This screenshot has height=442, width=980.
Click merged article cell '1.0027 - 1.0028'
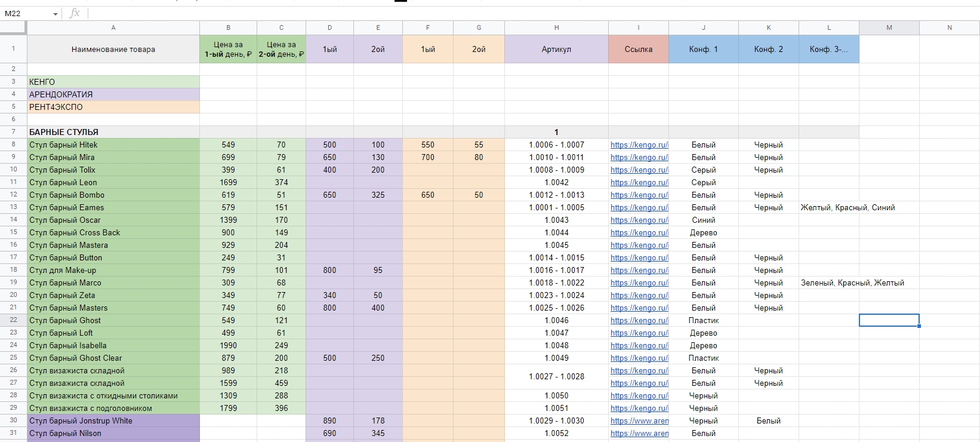[x=556, y=376]
